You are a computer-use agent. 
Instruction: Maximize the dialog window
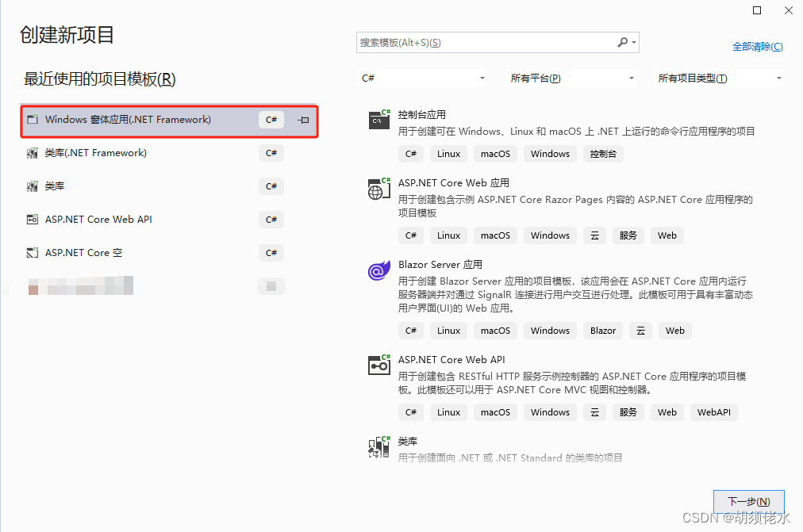click(757, 10)
